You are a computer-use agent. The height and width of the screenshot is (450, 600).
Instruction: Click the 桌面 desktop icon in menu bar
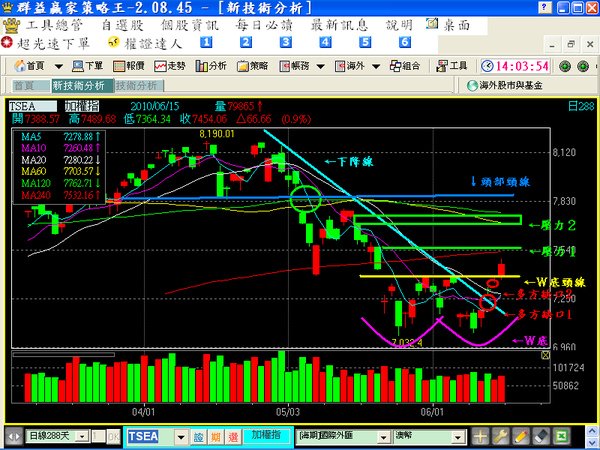(x=432, y=24)
